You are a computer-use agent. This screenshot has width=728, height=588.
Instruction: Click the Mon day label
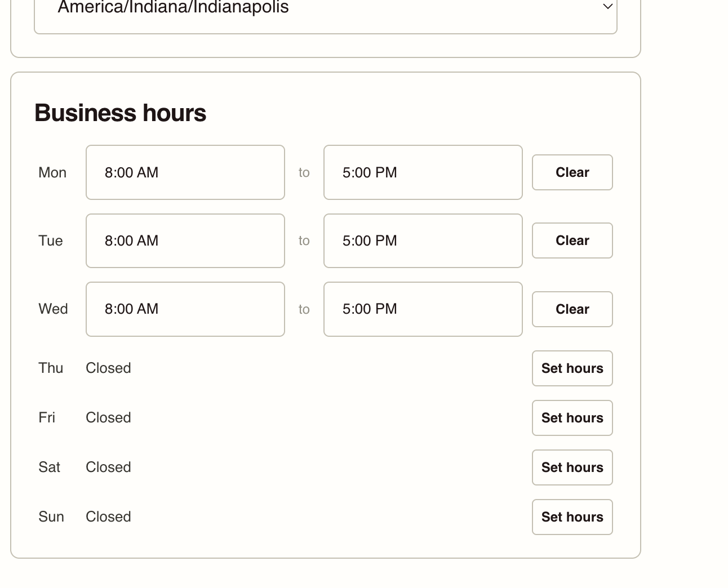click(52, 172)
